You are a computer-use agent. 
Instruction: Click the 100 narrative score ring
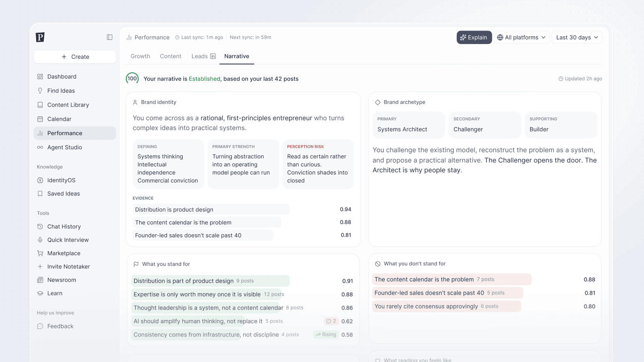click(x=132, y=78)
